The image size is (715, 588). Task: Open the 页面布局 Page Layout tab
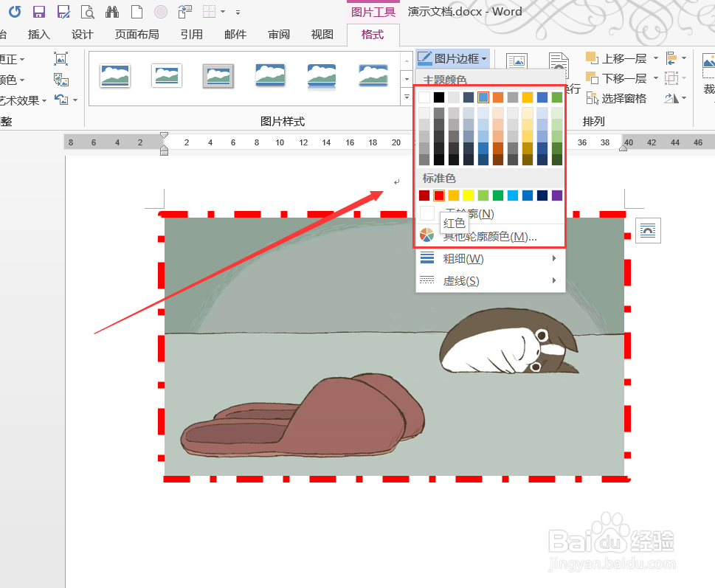click(x=137, y=35)
